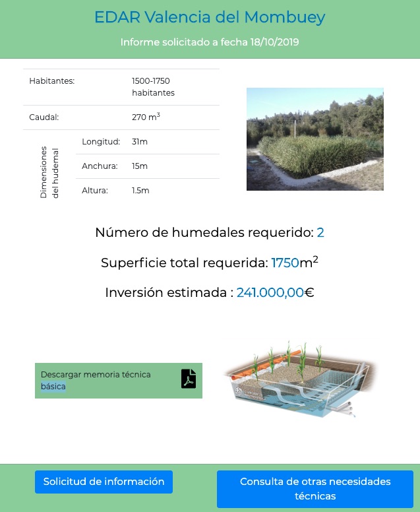Click the report date 18/10/2019 text
Screen dimensions: 420x512
[x=274, y=42]
